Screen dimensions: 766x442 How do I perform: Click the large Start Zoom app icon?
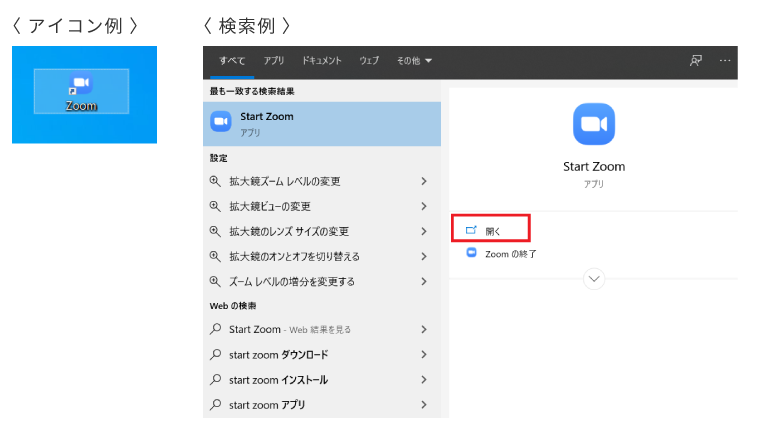[594, 124]
